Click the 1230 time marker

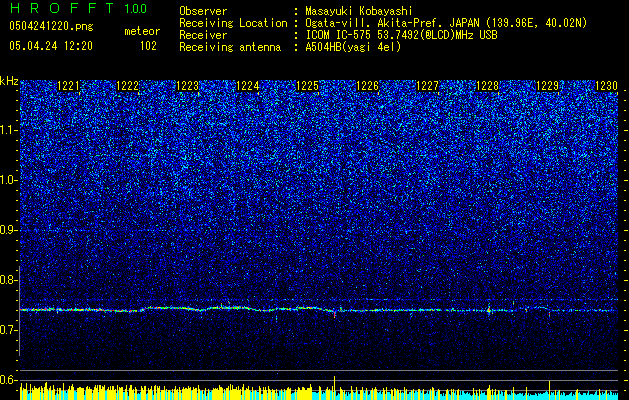coord(607,86)
